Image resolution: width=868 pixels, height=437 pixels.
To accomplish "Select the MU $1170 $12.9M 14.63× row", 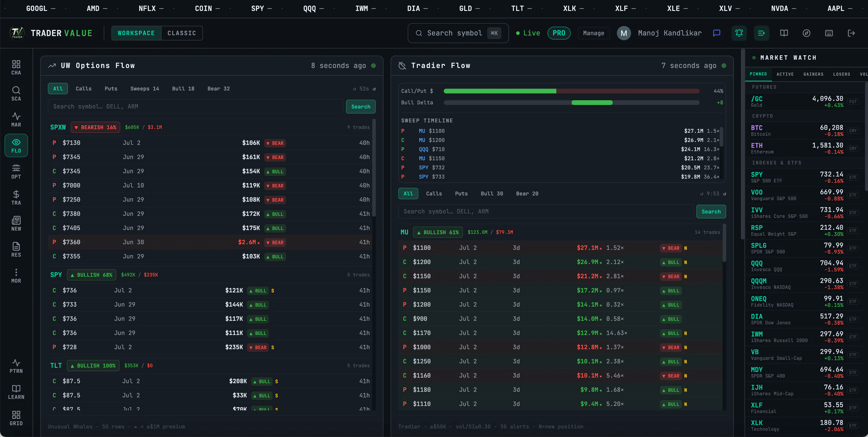I will (560, 333).
